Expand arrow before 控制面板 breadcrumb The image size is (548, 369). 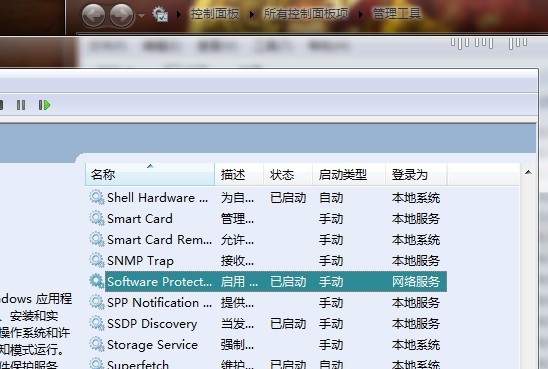(179, 15)
